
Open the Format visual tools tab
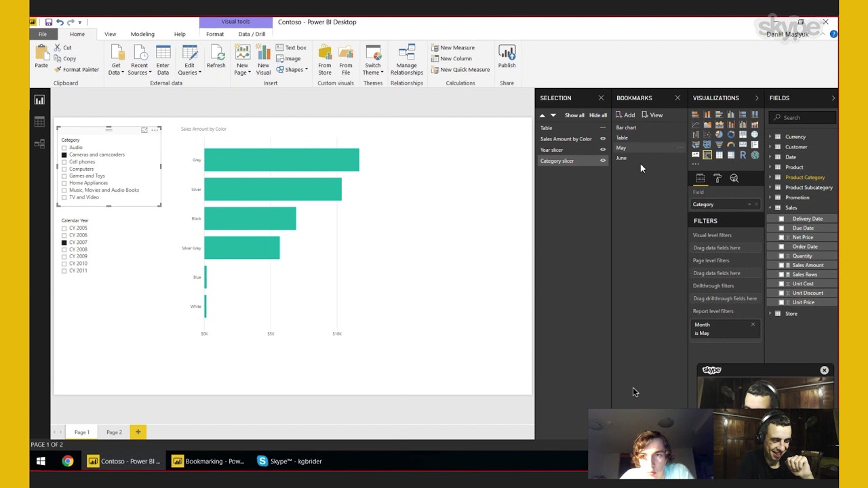coord(215,34)
